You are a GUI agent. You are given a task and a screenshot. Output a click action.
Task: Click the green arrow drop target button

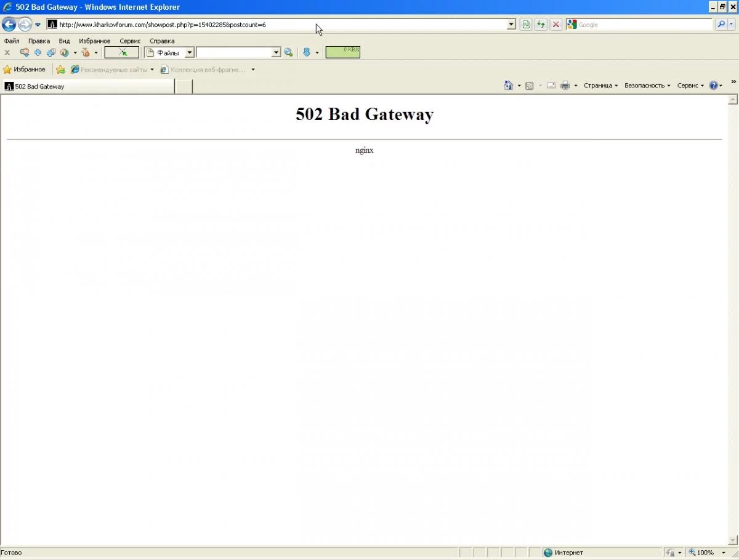122,53
